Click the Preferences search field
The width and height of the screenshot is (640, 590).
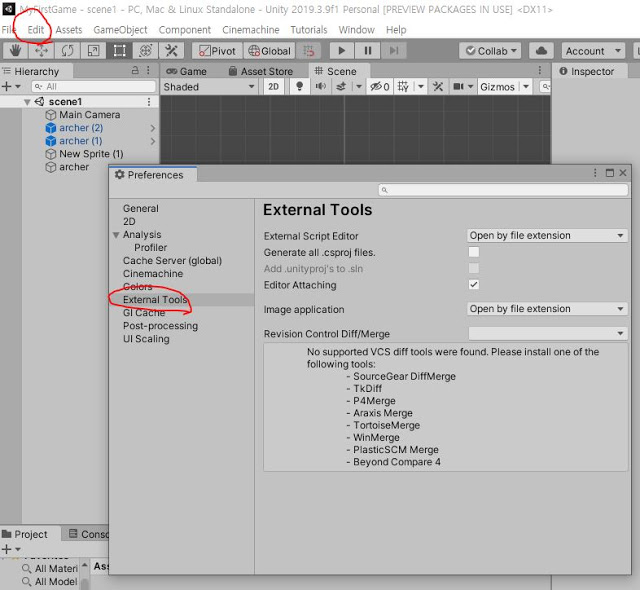pos(503,190)
